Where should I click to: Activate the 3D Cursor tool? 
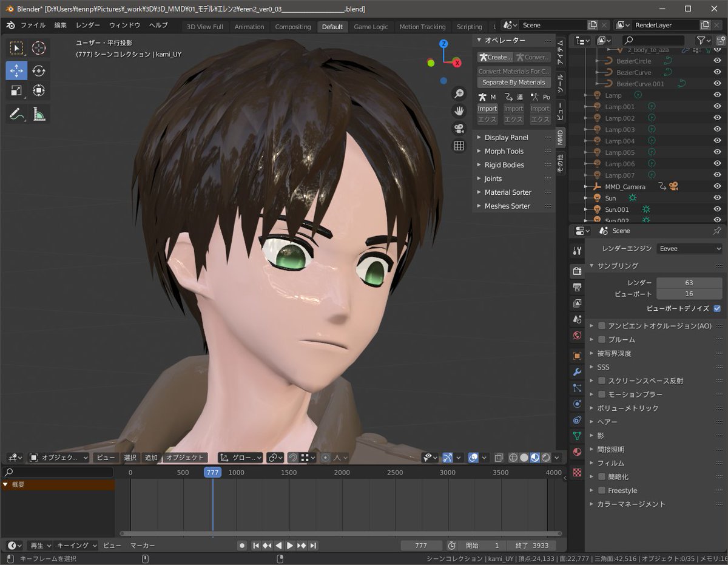click(x=39, y=49)
